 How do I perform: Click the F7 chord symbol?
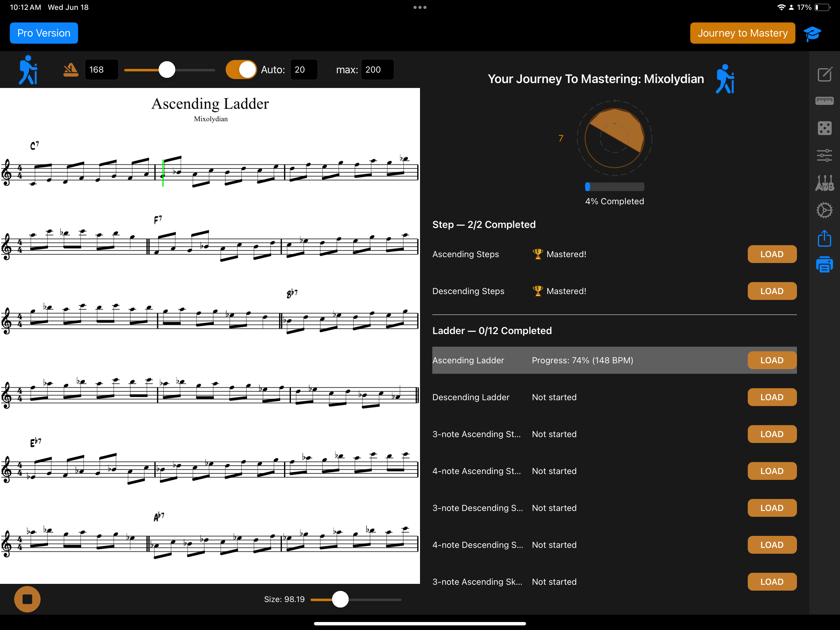click(158, 219)
